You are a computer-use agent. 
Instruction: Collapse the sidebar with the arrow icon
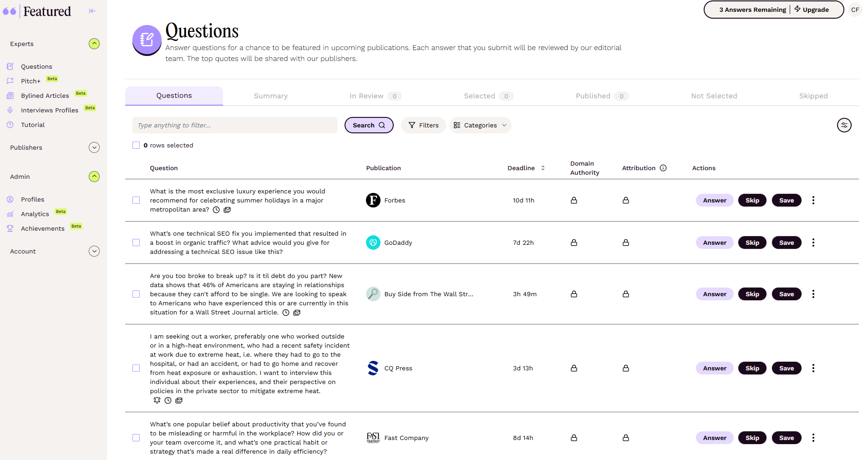[x=92, y=11]
